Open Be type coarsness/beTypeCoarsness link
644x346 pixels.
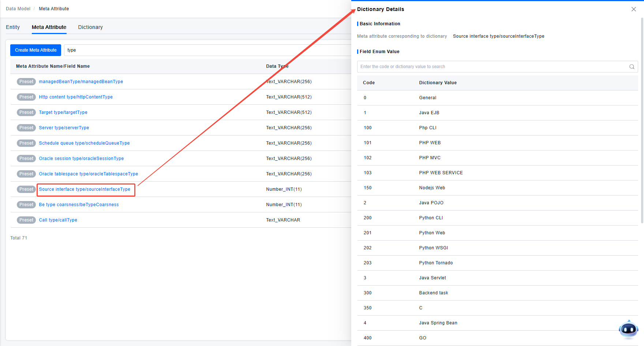79,205
